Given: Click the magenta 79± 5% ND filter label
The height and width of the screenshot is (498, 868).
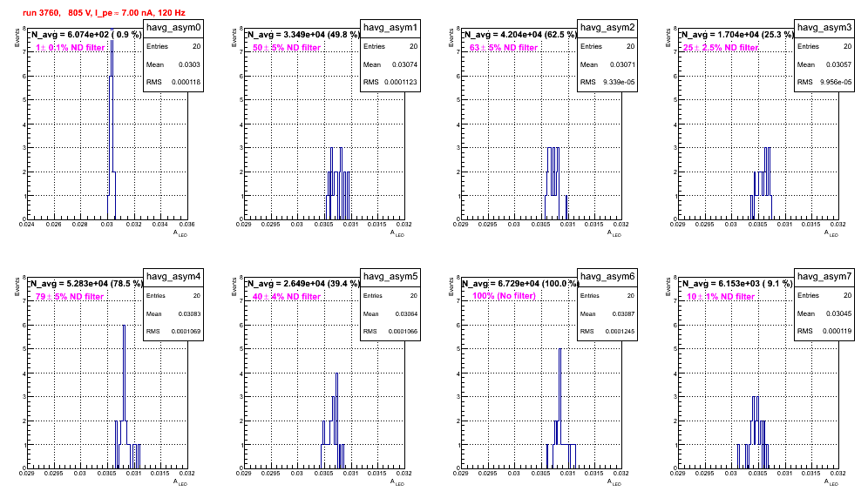Looking at the screenshot, I should tap(70, 297).
